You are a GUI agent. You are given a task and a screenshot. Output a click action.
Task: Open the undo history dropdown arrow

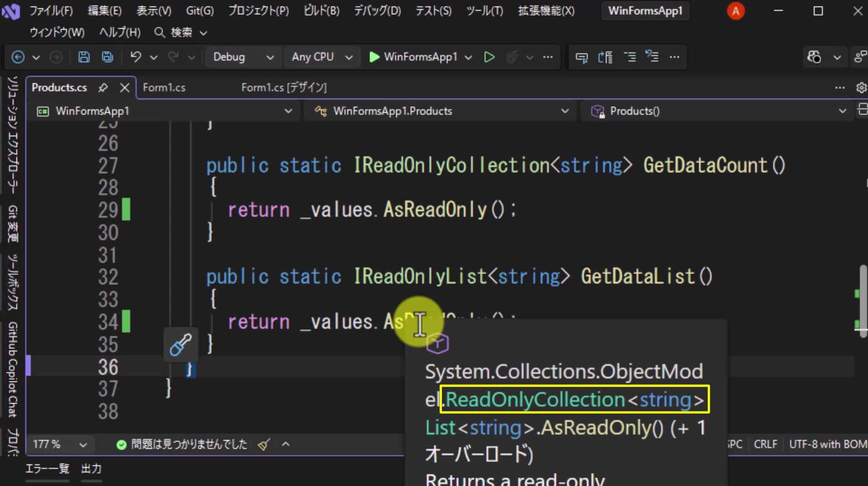coord(154,57)
